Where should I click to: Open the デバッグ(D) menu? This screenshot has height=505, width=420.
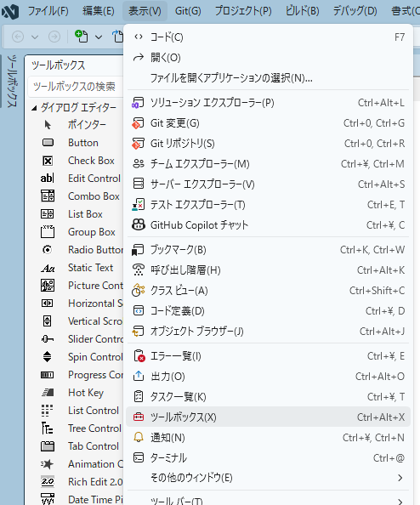pos(355,11)
